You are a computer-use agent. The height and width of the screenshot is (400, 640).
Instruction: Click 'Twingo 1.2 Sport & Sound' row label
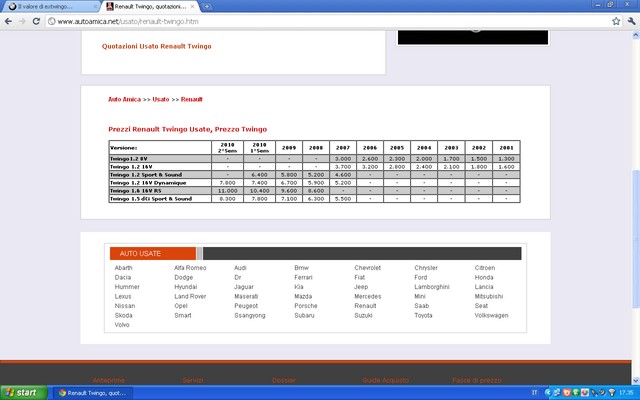pyautogui.click(x=146, y=175)
